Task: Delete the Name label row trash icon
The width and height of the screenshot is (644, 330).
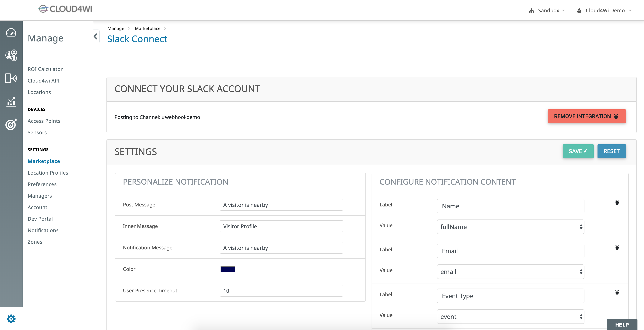Action: [x=617, y=202]
